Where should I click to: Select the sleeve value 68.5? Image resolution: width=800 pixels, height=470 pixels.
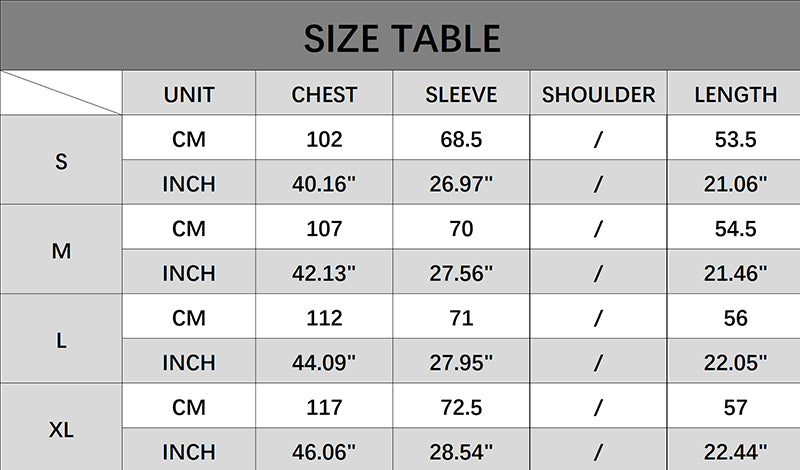pos(461,139)
